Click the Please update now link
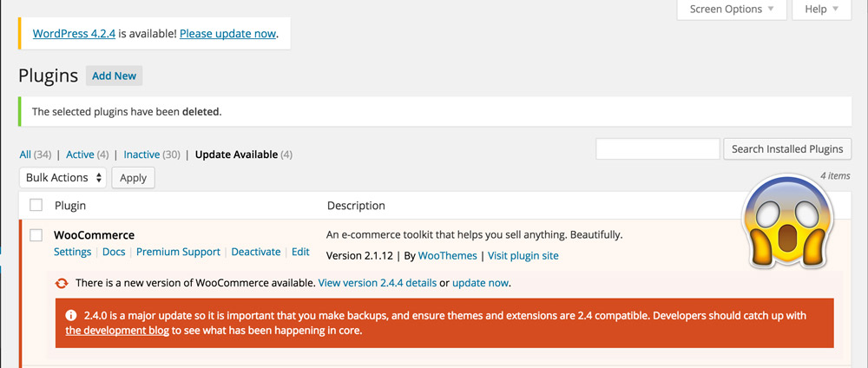The height and width of the screenshot is (368, 868). pyautogui.click(x=228, y=34)
